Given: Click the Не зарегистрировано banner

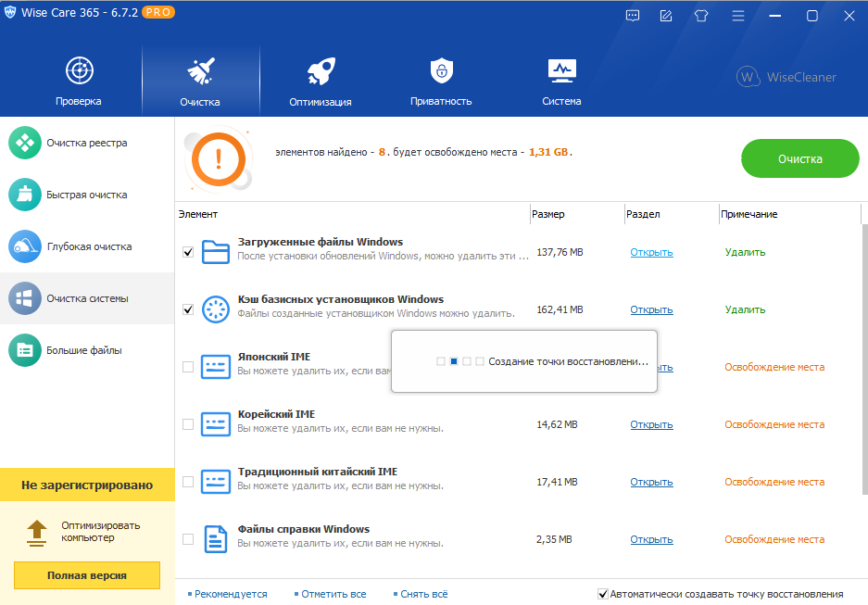Looking at the screenshot, I should tap(87, 485).
